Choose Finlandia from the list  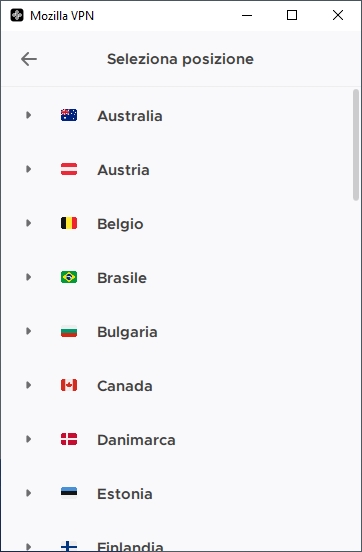click(x=130, y=546)
